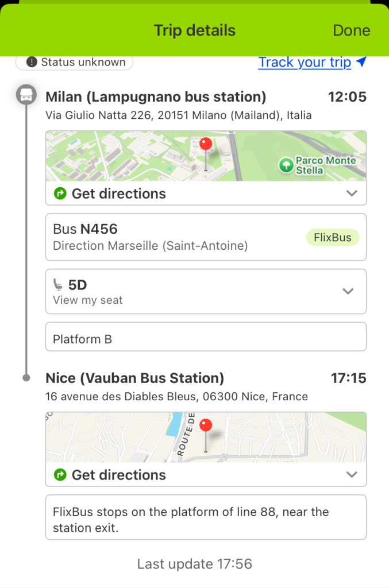This screenshot has height=588, width=389.
Task: Tap the exclamation mark status icon
Action: [x=32, y=62]
